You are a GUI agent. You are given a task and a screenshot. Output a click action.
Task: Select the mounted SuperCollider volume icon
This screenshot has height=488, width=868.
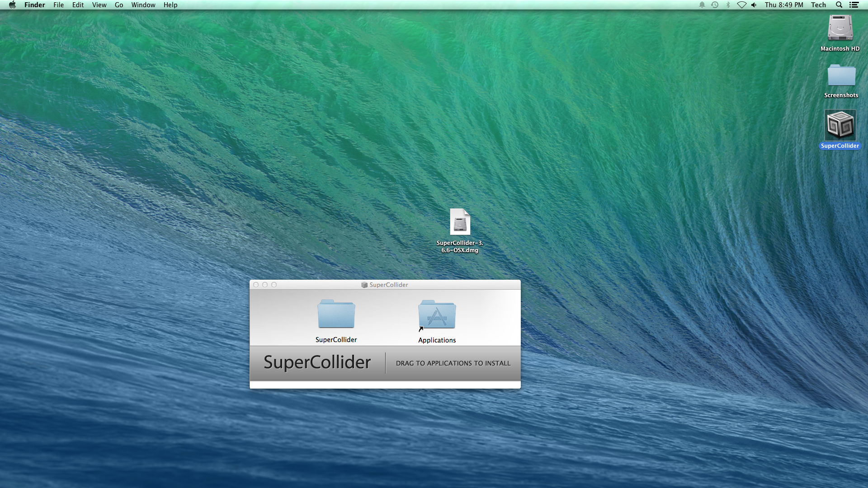pos(840,125)
